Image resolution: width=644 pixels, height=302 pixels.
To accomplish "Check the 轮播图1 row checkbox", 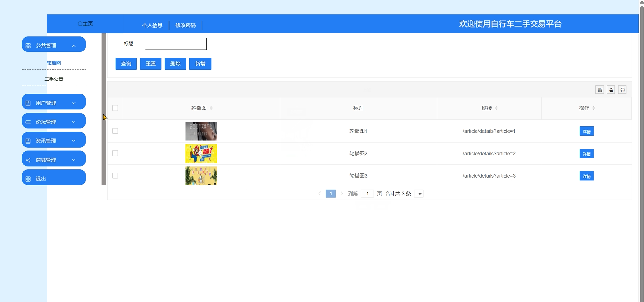I will [115, 131].
